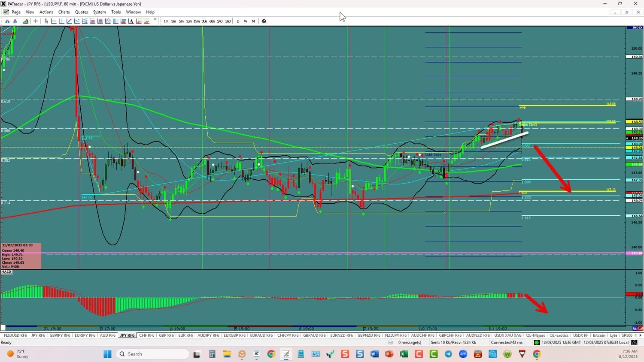This screenshot has height=362, width=644.
Task: Open the chart indicators icon
Action: coord(26,21)
